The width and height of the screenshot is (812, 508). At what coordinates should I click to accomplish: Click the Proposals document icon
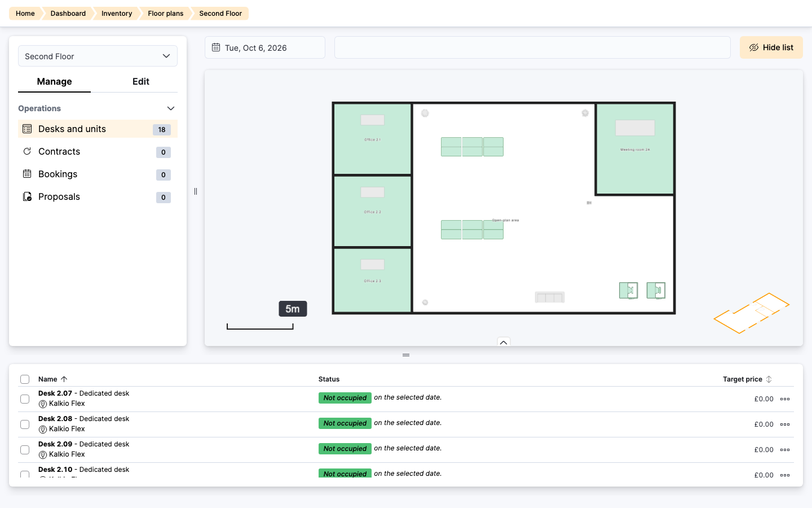click(27, 196)
